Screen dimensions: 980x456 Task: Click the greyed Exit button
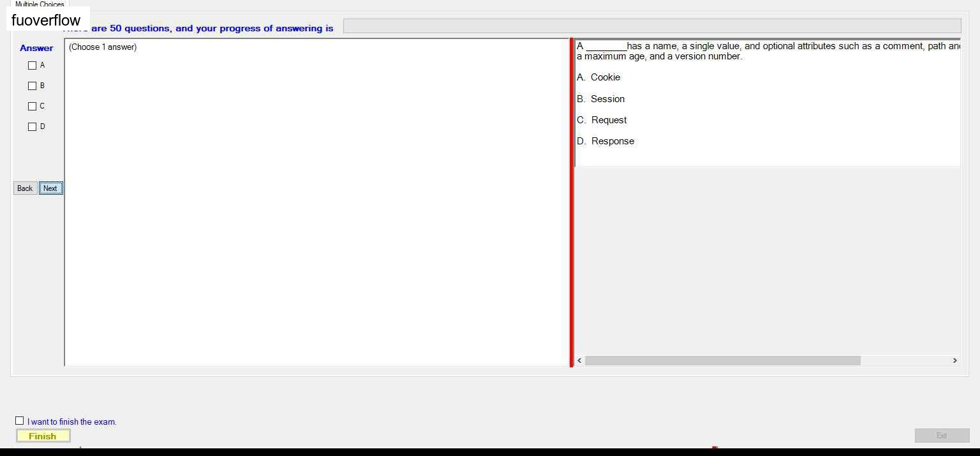click(x=942, y=436)
